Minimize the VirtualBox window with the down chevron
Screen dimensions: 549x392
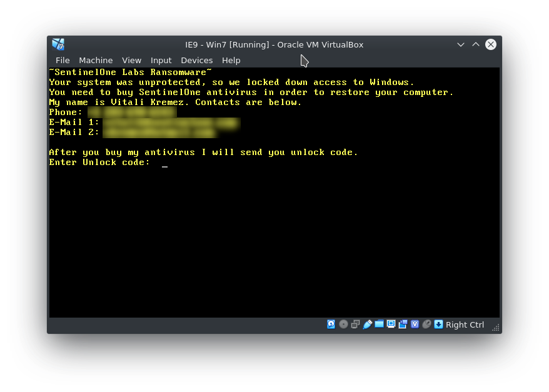(x=461, y=44)
